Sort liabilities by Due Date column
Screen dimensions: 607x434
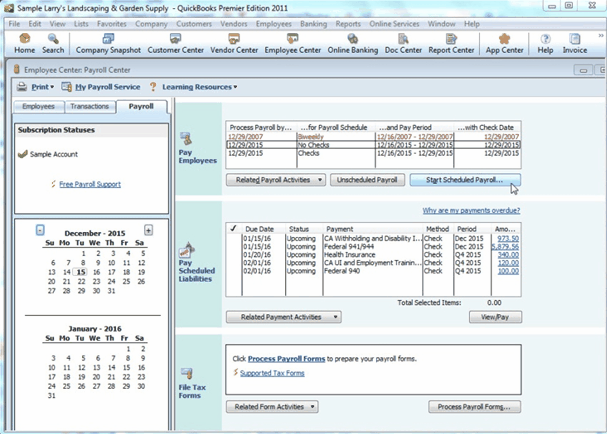pos(259,229)
